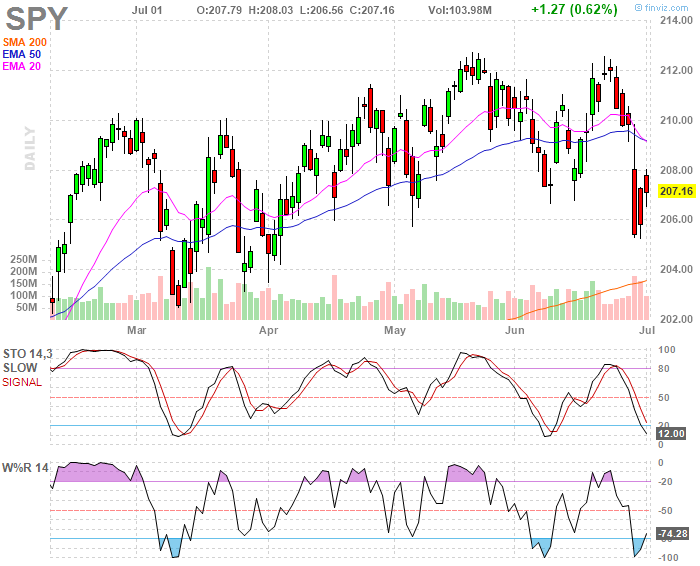Click the W%R 14 indicator title
Image resolution: width=700 pixels, height=566 pixels.
(x=25, y=468)
